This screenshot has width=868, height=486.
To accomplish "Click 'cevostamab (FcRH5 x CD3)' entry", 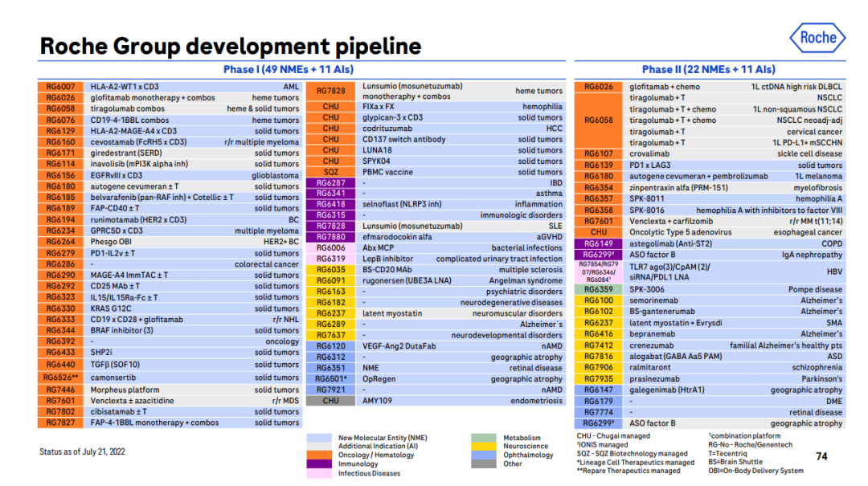I will 138,142.
